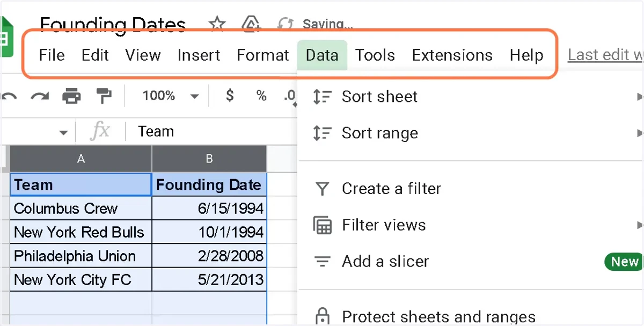Star the Founding Dates document
This screenshot has width=644, height=326.
coord(217,24)
